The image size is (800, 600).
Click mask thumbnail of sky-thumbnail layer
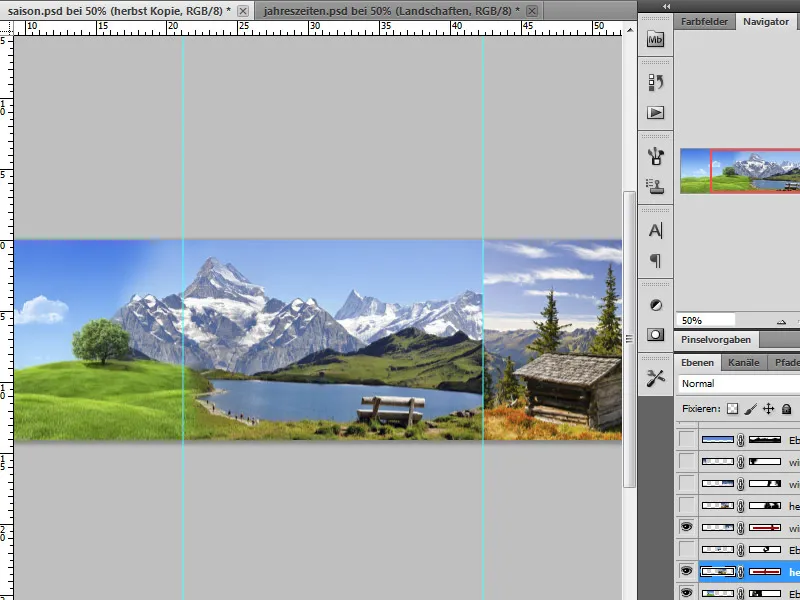pyautogui.click(x=764, y=440)
